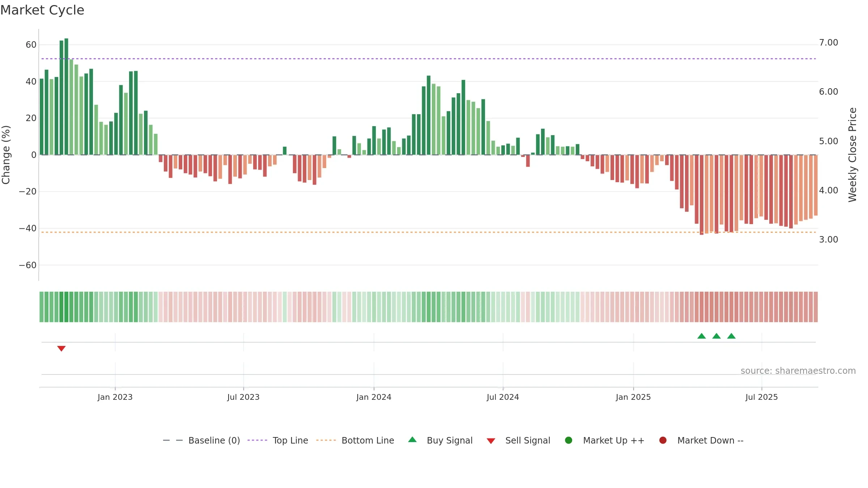
Task: Click the purple dotted Top Line legend sample
Action: (257, 440)
